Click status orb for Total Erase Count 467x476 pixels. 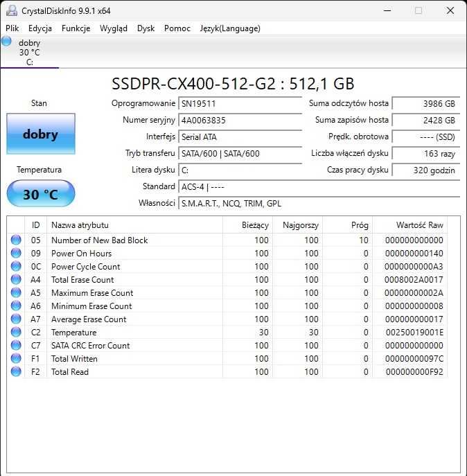coord(16,279)
